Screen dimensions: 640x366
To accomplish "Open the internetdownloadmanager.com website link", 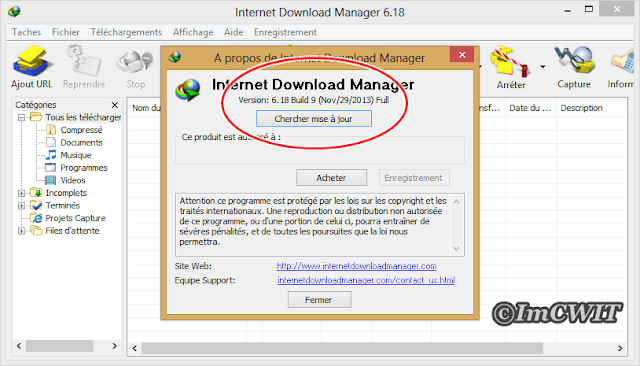I will tap(357, 266).
